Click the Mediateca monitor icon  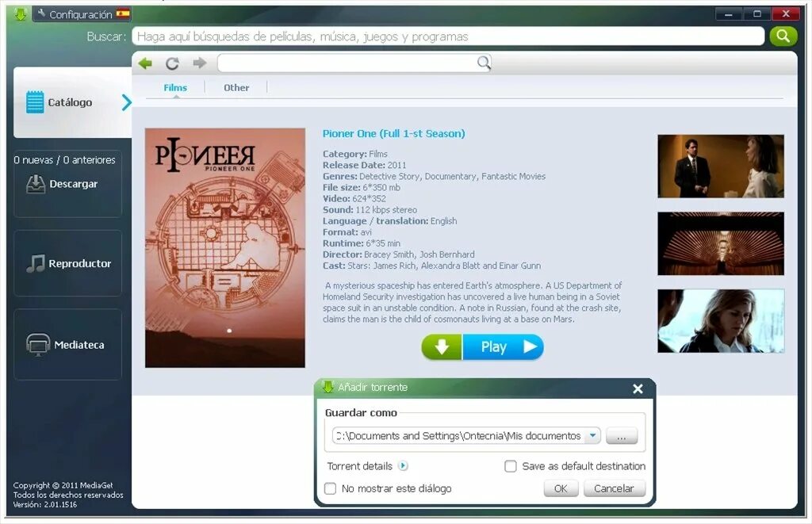coord(38,344)
